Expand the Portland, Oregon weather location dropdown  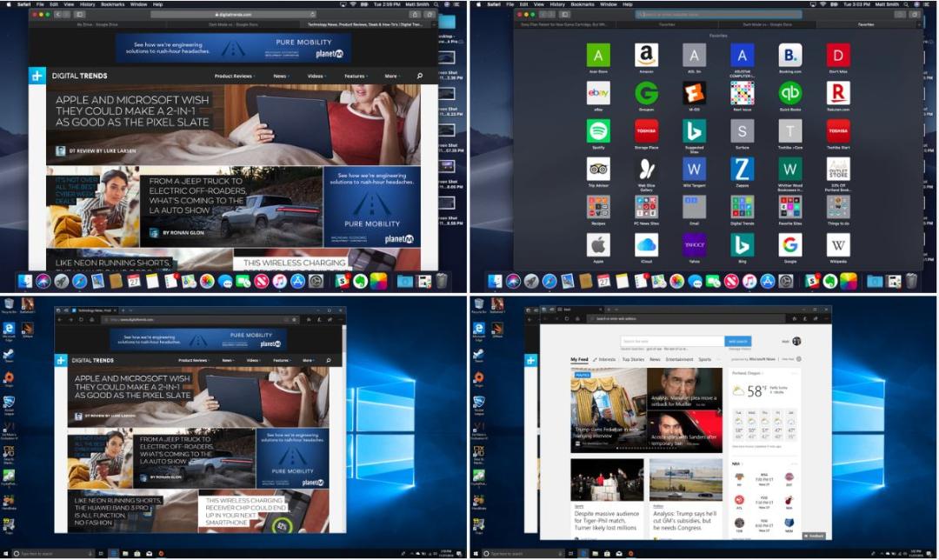click(x=749, y=373)
